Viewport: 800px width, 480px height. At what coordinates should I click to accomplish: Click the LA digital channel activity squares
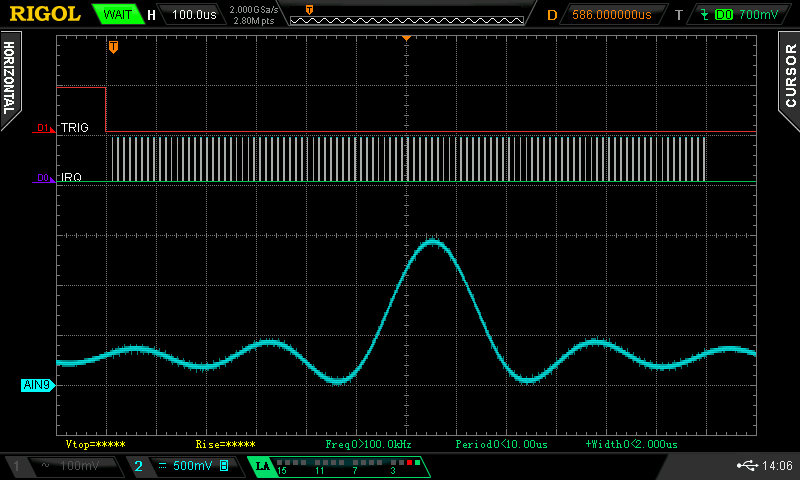click(349, 463)
